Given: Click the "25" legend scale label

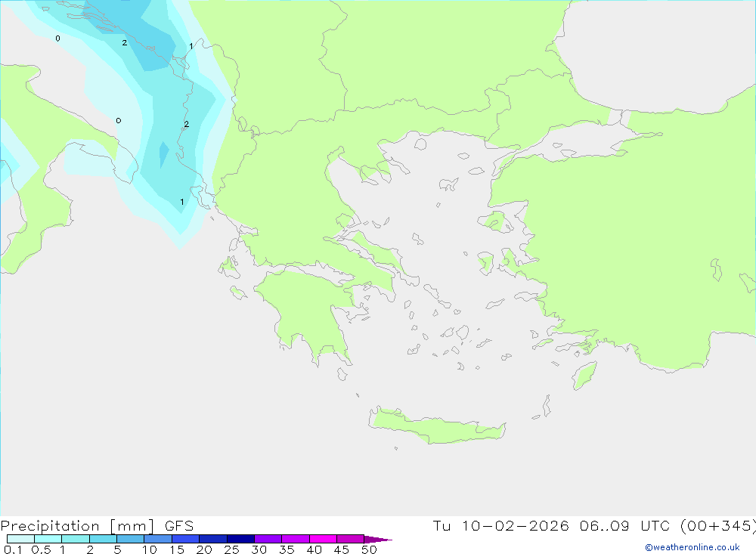Looking at the screenshot, I should tap(231, 549).
